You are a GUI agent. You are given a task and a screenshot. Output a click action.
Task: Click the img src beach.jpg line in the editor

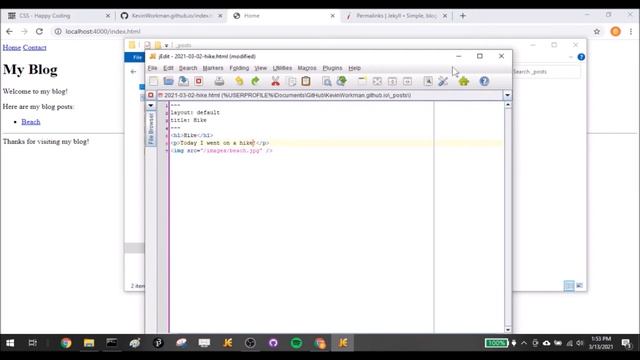pyautogui.click(x=222, y=151)
